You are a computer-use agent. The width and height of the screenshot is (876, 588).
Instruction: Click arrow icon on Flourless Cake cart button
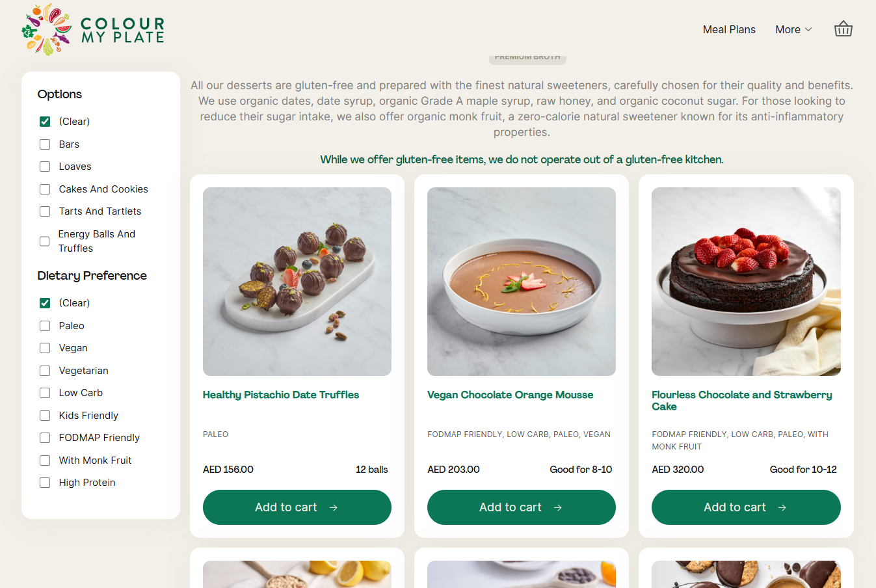tap(782, 507)
